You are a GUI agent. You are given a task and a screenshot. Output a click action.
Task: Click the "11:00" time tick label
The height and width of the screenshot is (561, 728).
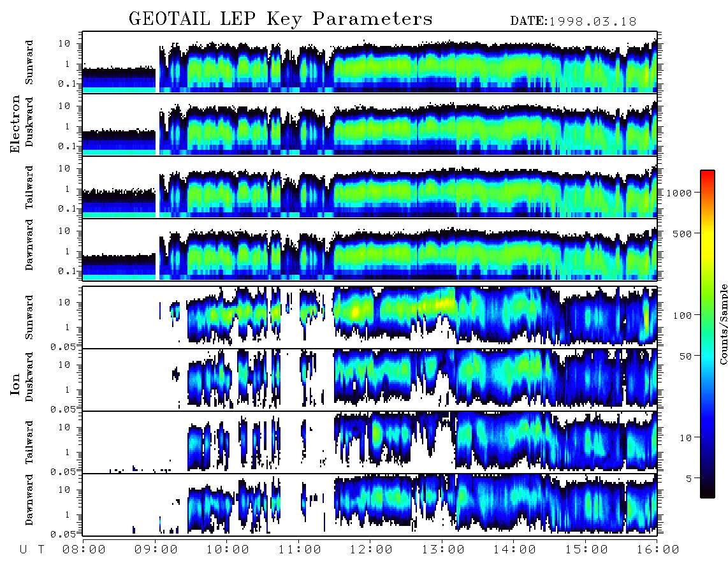pos(299,550)
